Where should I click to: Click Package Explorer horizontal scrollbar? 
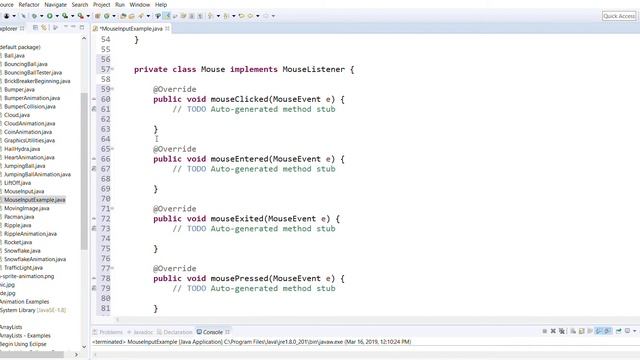point(32,355)
